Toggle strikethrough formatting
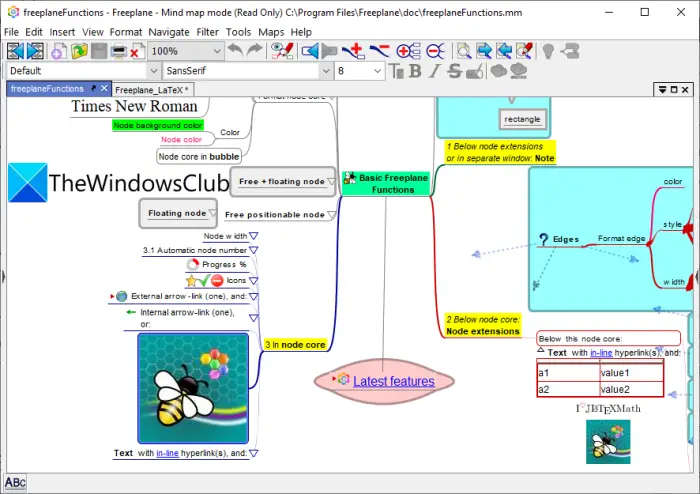This screenshot has height=494, width=700. (x=454, y=71)
